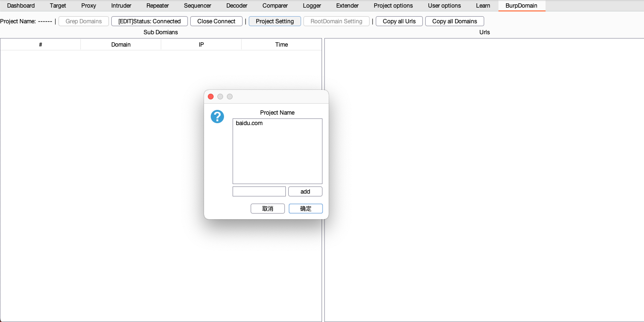This screenshot has height=322, width=644.
Task: Focus the new project name input field
Action: 259,191
